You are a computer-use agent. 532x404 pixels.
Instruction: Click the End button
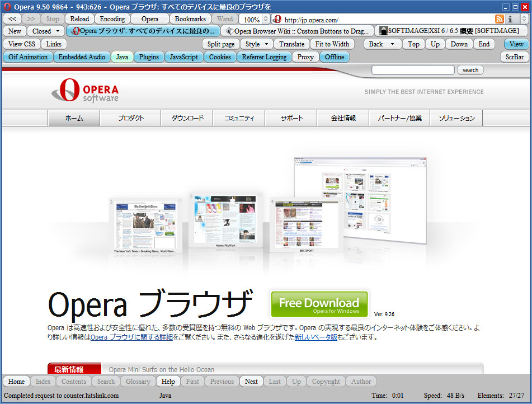[484, 44]
